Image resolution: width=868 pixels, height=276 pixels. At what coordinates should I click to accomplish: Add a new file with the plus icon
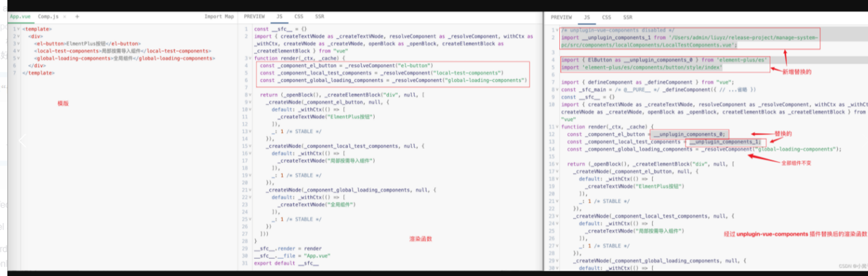point(77,17)
